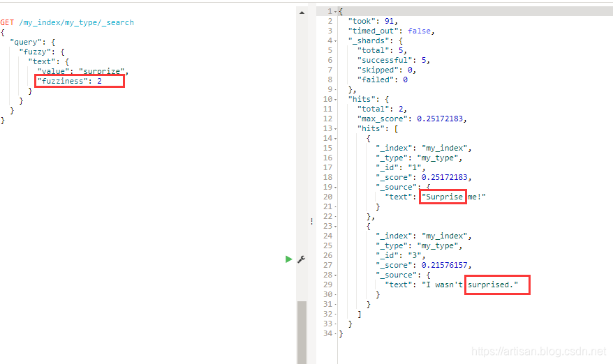Image resolution: width=613 pixels, height=364 pixels.
Task: Collapse the root object fold at line 1
Action: click(335, 12)
